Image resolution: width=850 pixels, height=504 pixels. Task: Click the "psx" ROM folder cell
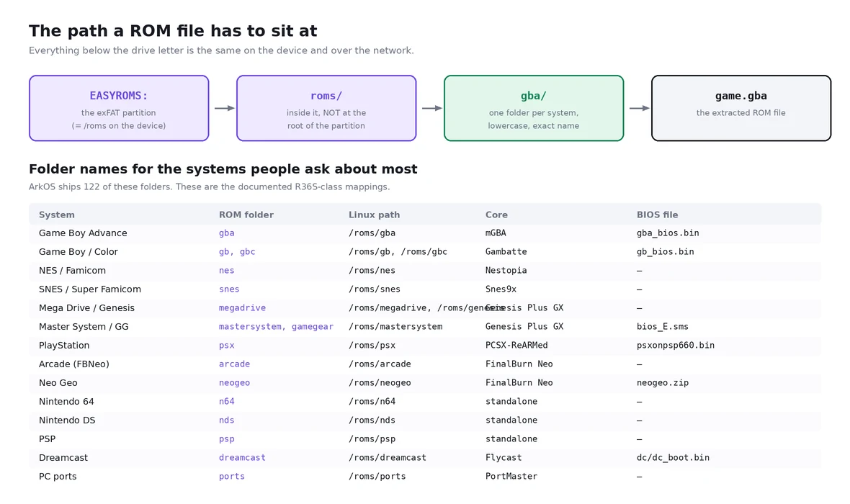227,346
